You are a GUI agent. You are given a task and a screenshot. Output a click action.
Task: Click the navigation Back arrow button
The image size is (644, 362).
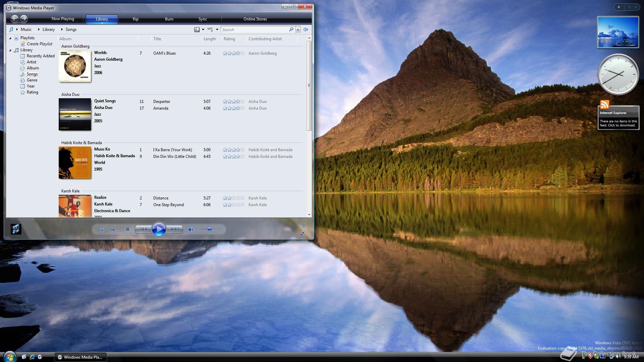click(15, 19)
